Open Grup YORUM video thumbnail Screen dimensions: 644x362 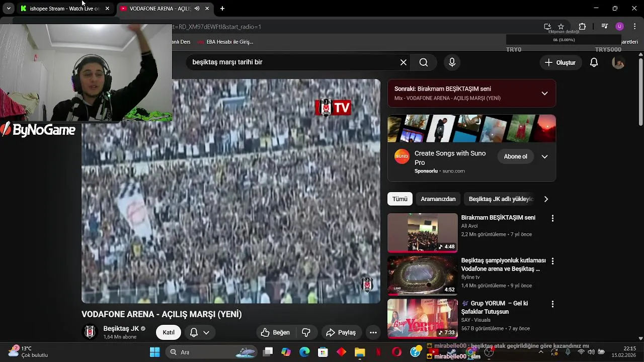point(423,319)
